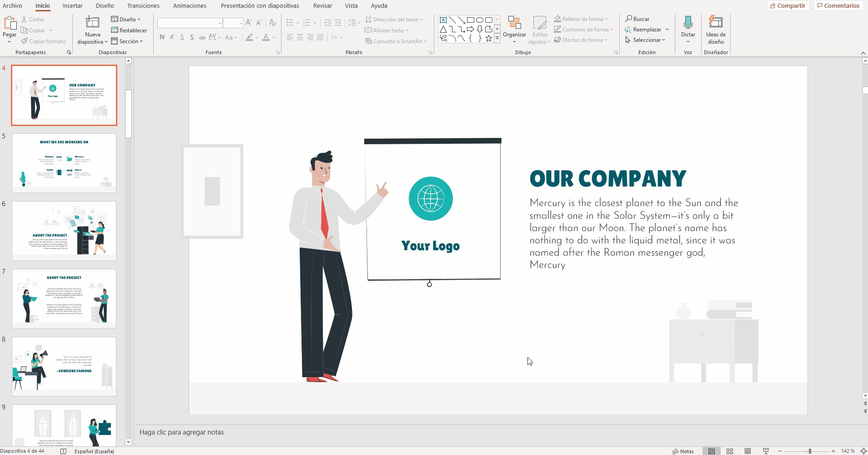868x455 pixels.
Task: Click text highlight color swatch
Action: pyautogui.click(x=249, y=37)
